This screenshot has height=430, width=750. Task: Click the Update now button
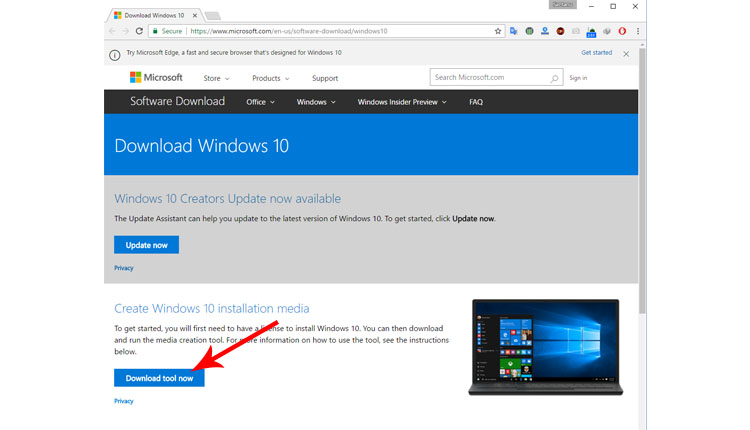coord(146,245)
